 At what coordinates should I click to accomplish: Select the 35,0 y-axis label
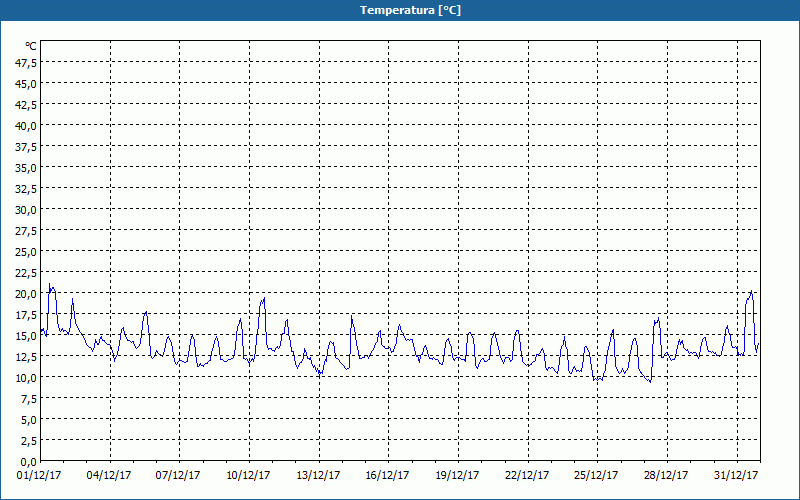[x=27, y=168]
